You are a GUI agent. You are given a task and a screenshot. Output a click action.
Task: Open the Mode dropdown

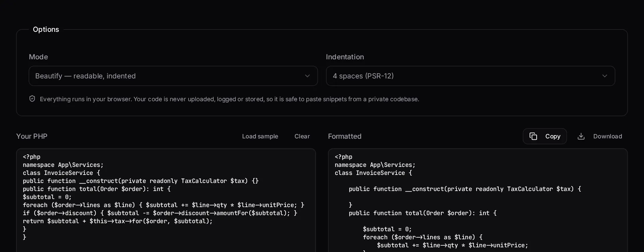pyautogui.click(x=173, y=76)
